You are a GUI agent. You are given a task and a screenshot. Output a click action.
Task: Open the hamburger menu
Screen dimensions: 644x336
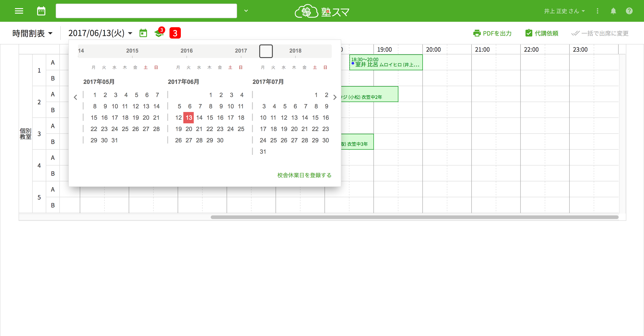point(19,11)
